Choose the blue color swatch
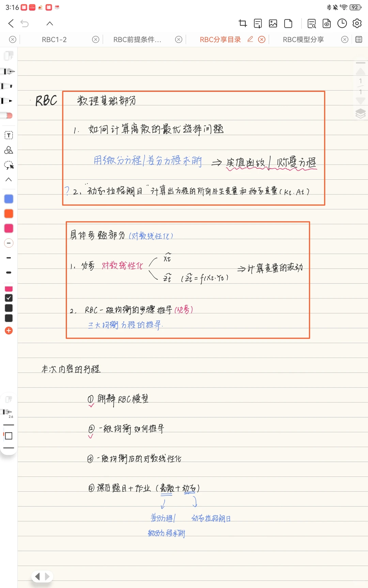Screen dimensions: 368x588 point(9,199)
